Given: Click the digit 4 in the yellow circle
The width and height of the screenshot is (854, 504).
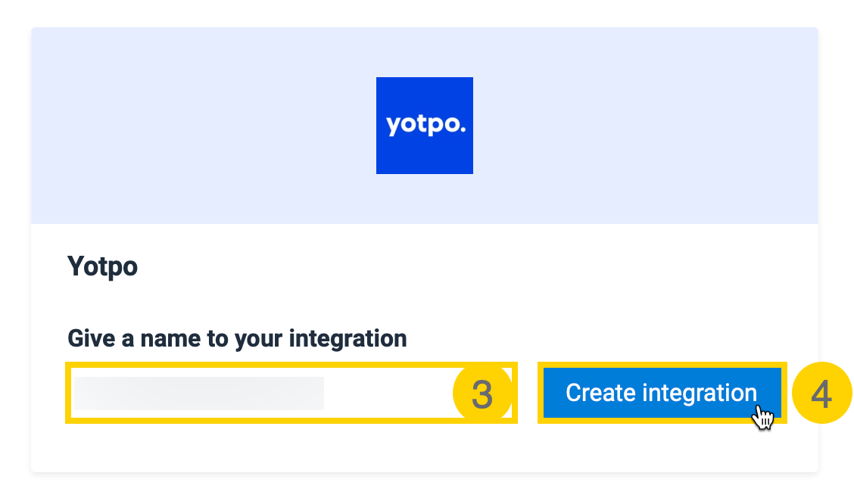Looking at the screenshot, I should [821, 394].
